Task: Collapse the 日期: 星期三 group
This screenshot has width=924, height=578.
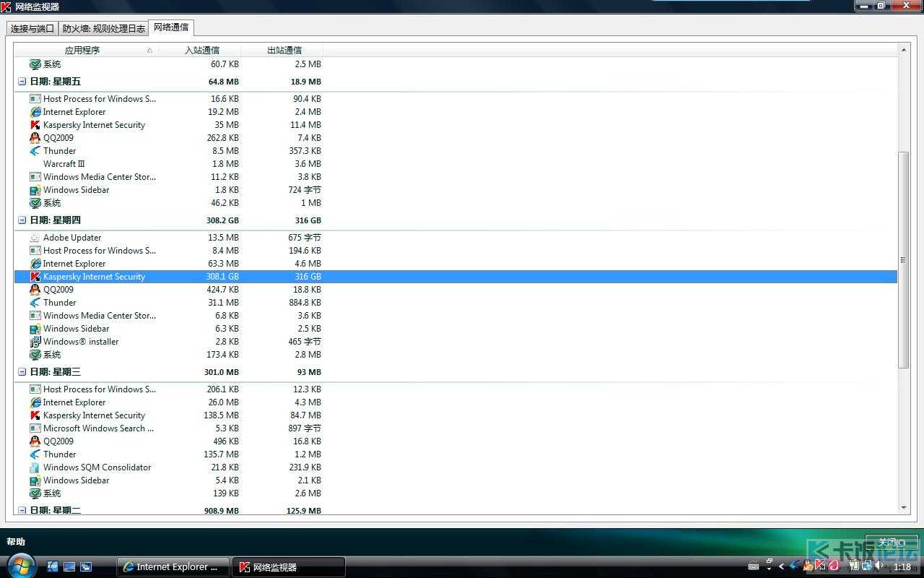Action: coord(22,372)
